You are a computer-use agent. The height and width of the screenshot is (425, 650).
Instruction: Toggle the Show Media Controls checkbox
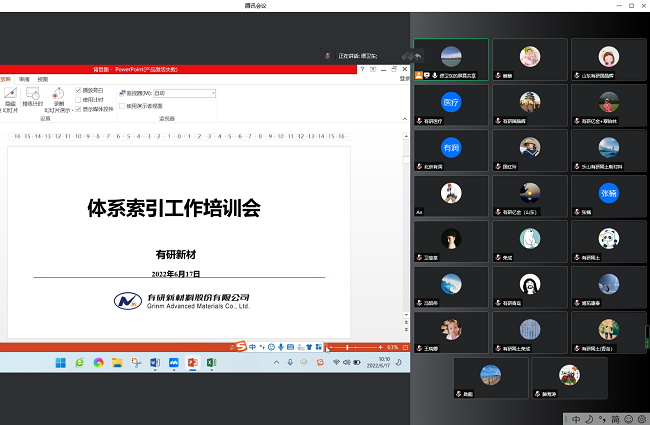78,108
